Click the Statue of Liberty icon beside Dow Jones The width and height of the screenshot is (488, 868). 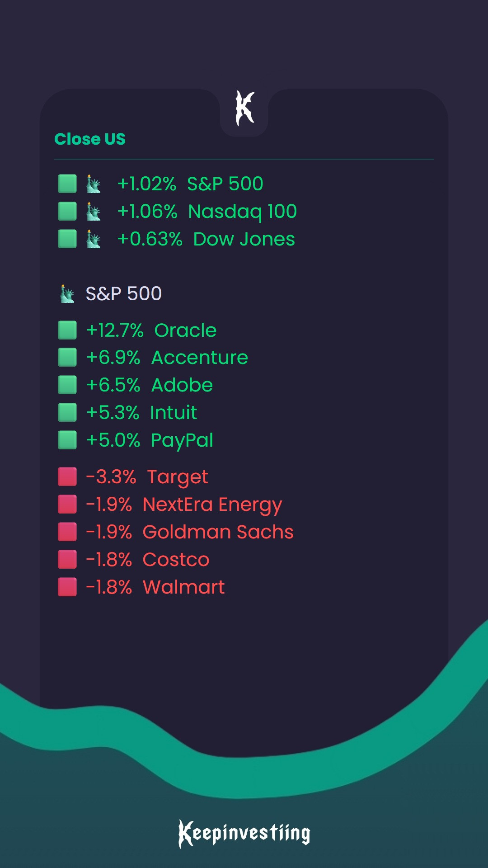click(94, 239)
